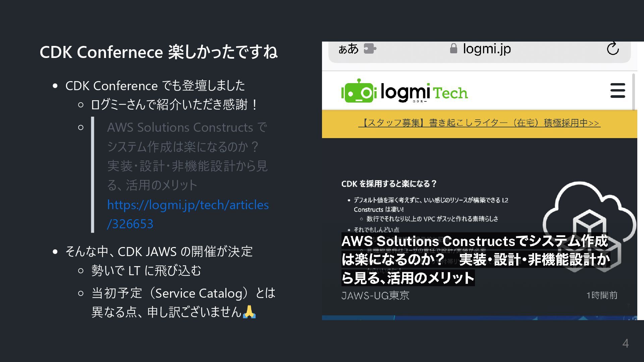
Task: Click the page scrollbar beside the header
Action: (633, 91)
